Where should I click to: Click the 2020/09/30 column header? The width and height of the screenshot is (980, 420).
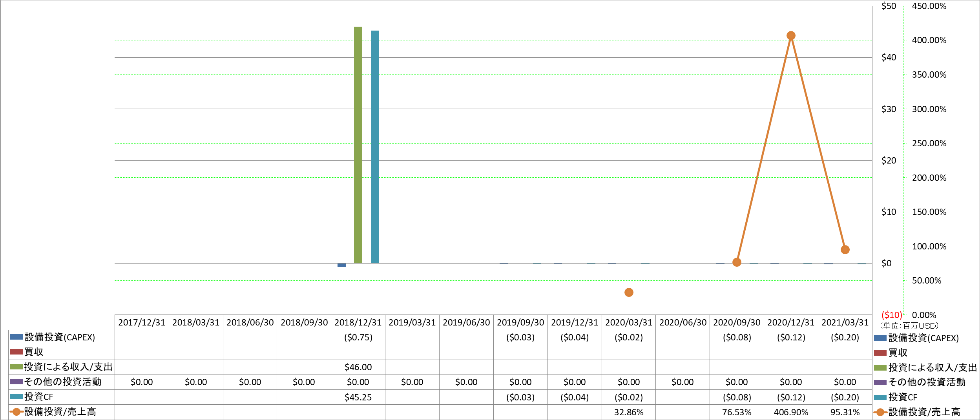[x=737, y=322]
